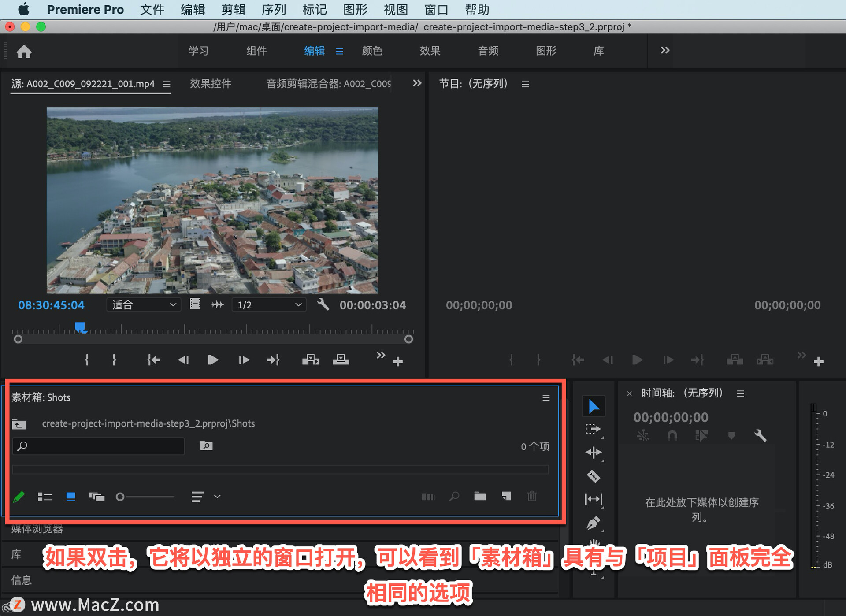Select the Pen tool

593,523
